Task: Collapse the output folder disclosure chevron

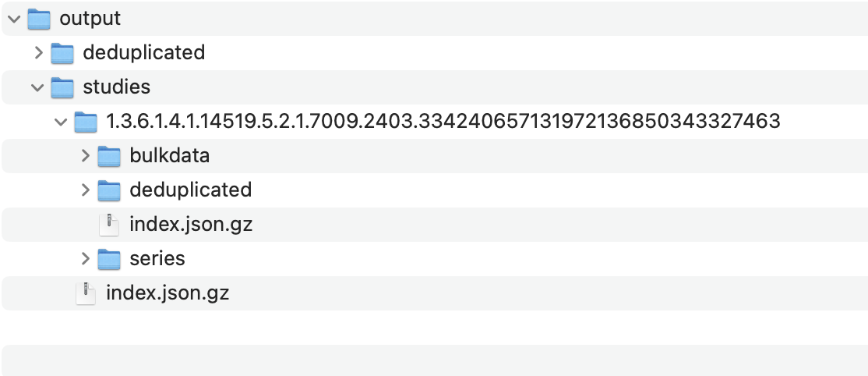Action: pos(14,18)
